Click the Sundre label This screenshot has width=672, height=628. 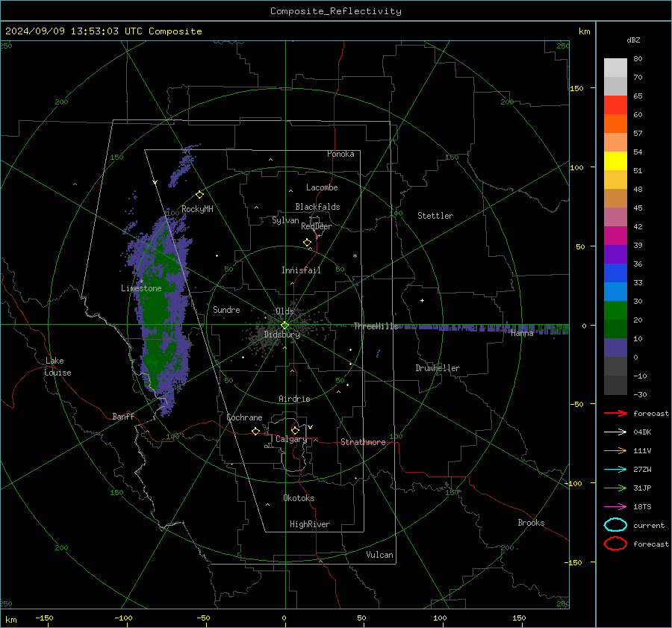click(x=226, y=309)
